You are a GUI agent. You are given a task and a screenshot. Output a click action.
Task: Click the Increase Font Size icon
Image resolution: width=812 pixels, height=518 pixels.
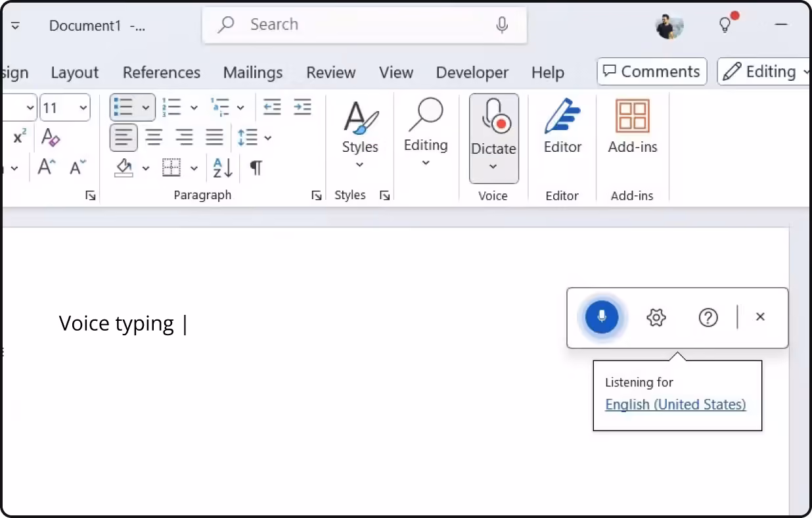(x=46, y=167)
